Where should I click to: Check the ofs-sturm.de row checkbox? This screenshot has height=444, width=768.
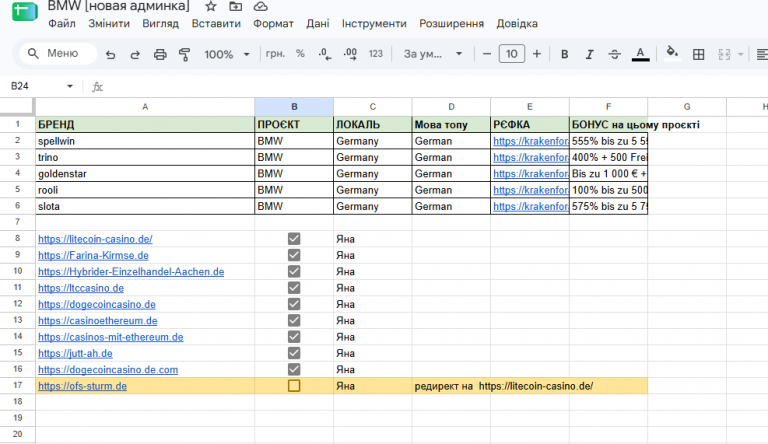(294, 386)
